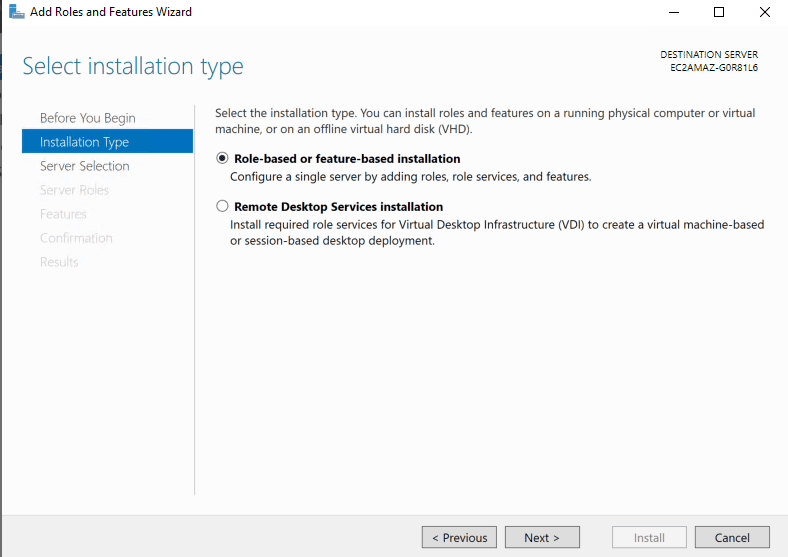The height and width of the screenshot is (557, 788).
Task: Click the 'Role-based or feature-based installation' label
Action: (347, 158)
